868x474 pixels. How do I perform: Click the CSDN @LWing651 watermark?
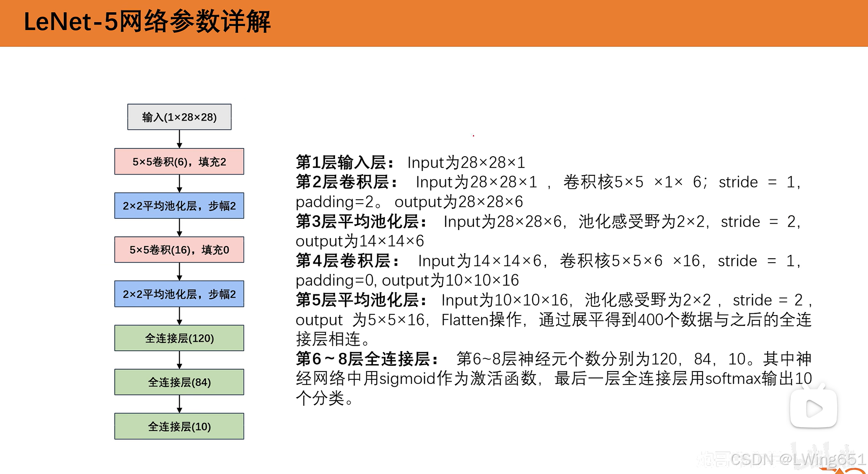coord(798,459)
